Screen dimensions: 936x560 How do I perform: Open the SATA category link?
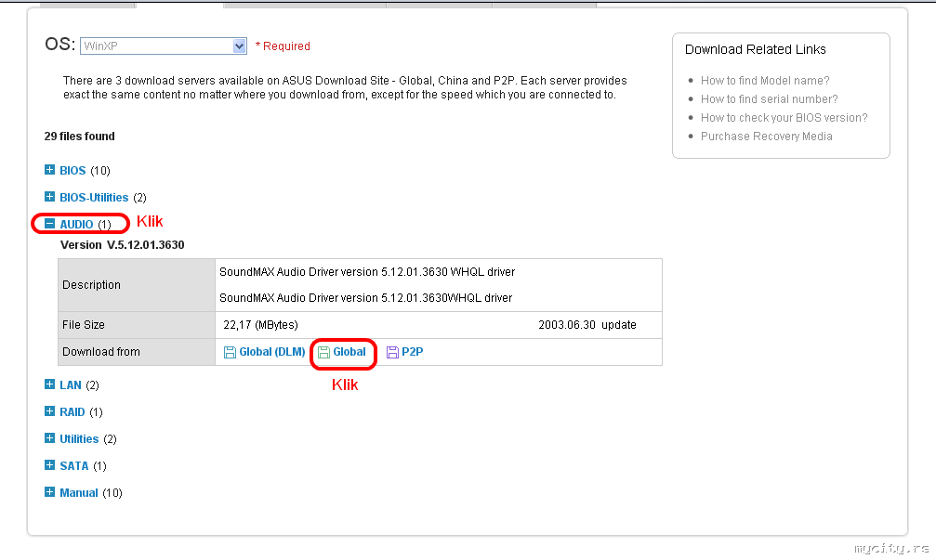pyautogui.click(x=74, y=466)
